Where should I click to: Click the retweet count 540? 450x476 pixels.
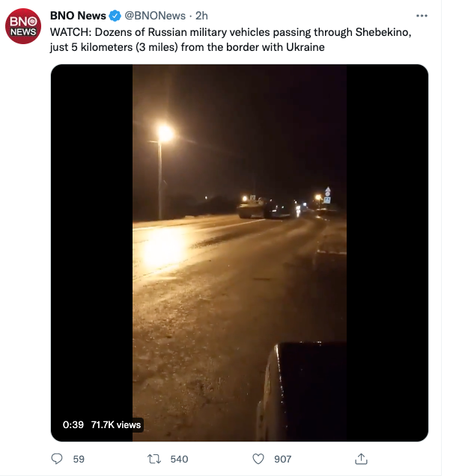tap(179, 459)
